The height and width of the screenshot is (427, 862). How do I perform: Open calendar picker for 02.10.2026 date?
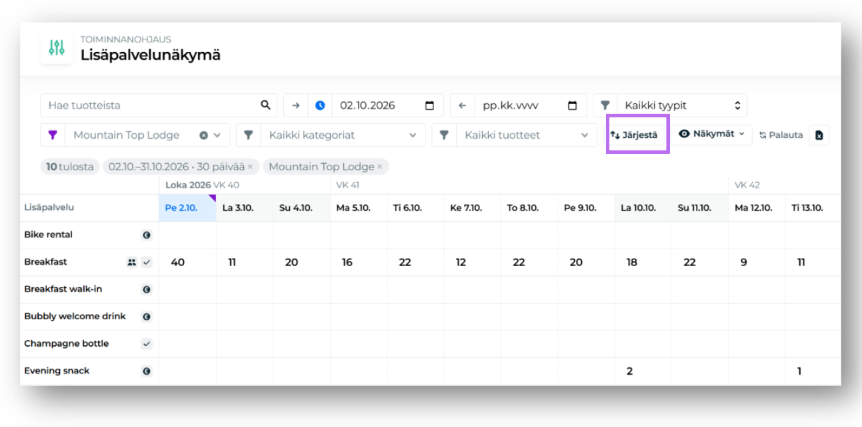(430, 106)
